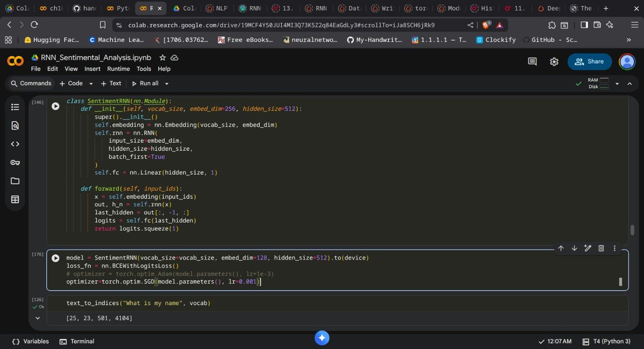Toggle the browser sidebar panel
The width and height of the screenshot is (644, 349).
584,25
